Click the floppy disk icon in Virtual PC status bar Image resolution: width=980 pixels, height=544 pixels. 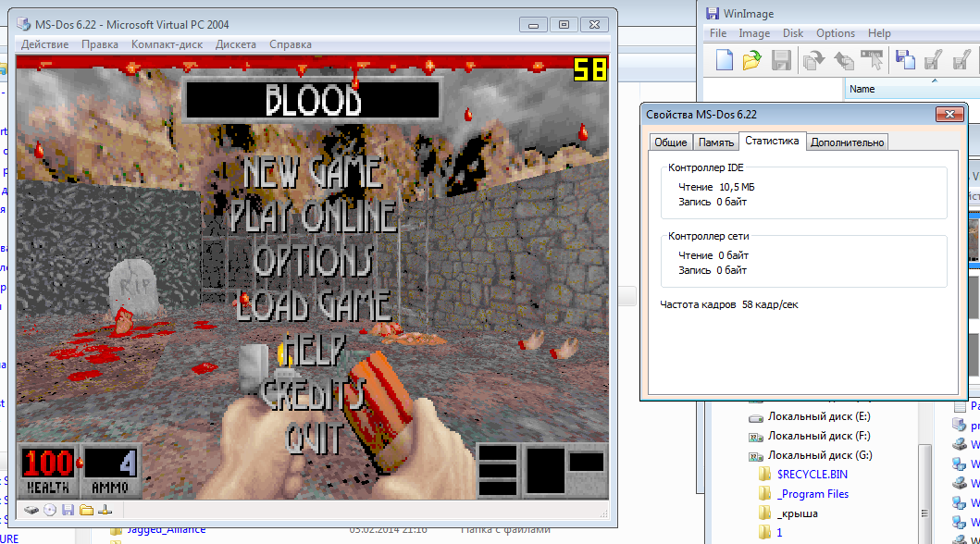point(68,510)
